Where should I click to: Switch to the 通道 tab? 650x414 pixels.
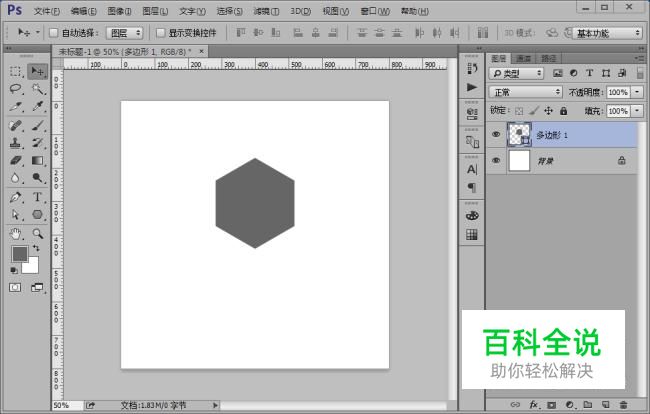point(522,58)
